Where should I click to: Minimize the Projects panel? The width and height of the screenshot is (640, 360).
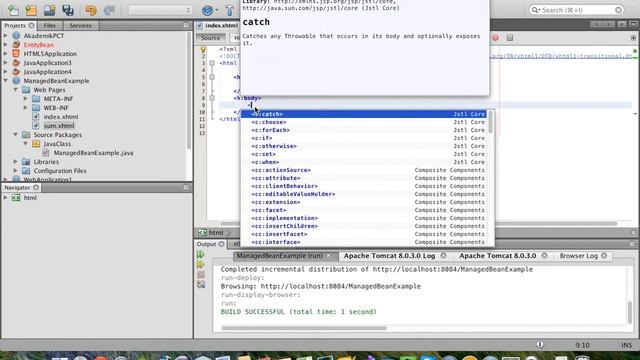pos(186,25)
